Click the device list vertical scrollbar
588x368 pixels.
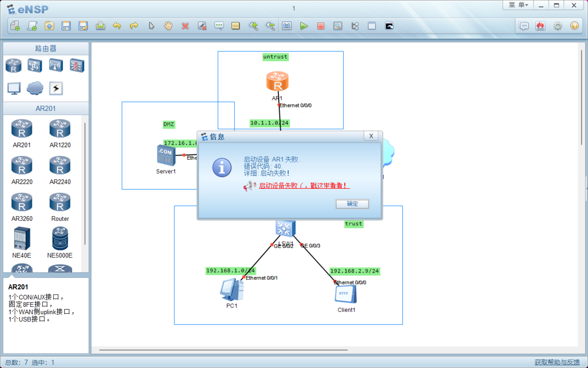85,184
